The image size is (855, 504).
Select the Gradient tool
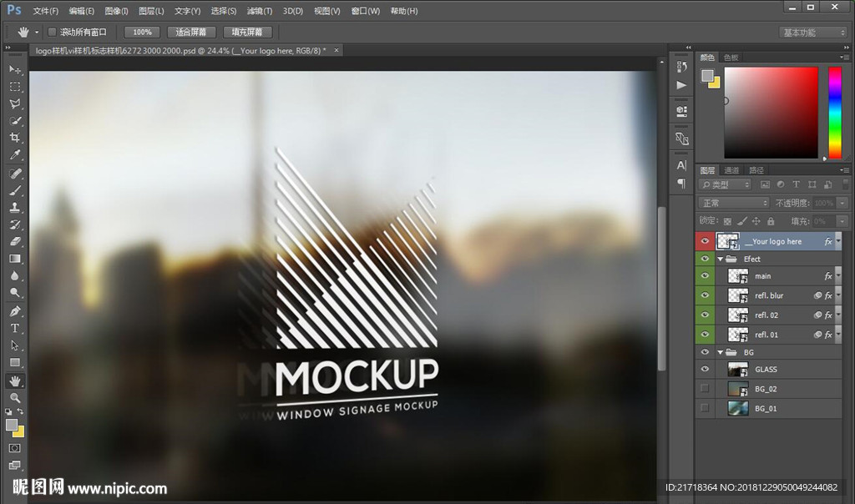point(15,259)
